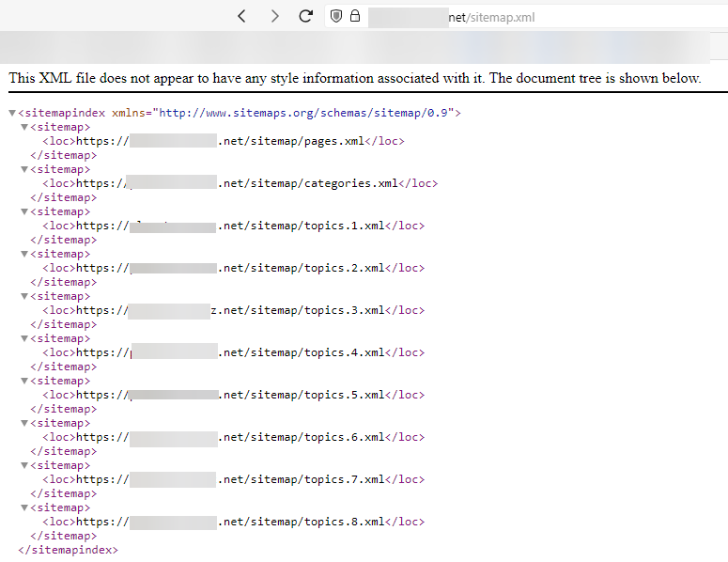This screenshot has width=728, height=562.
Task: Click the loc line ending in topics.2.xml
Action: (234, 268)
